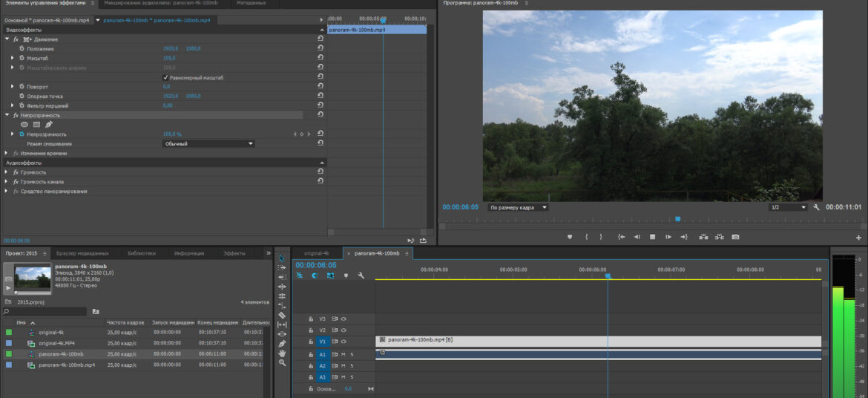868x398 pixels.
Task: Switch to Микширование аудиоклипа tab
Action: [160, 3]
